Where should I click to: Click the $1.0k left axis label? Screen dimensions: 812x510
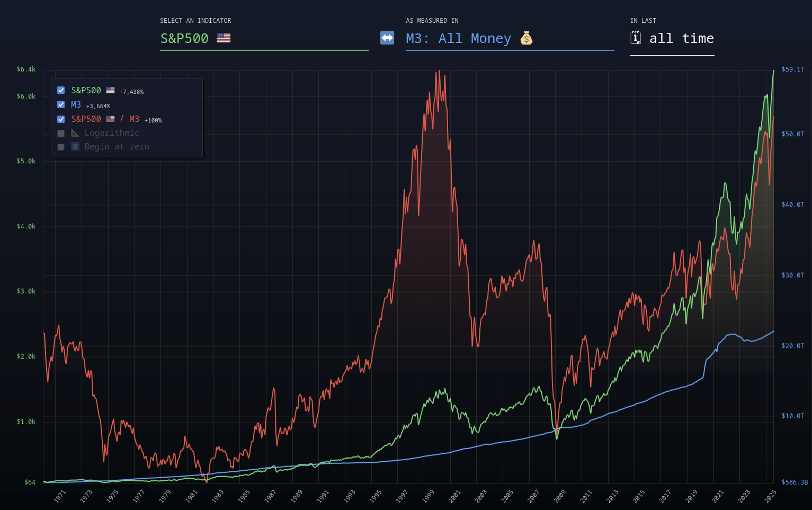coord(26,422)
